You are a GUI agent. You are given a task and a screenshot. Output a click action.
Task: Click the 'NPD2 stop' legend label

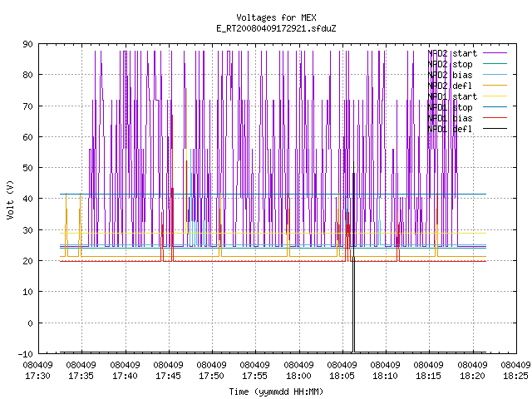pyautogui.click(x=450, y=64)
